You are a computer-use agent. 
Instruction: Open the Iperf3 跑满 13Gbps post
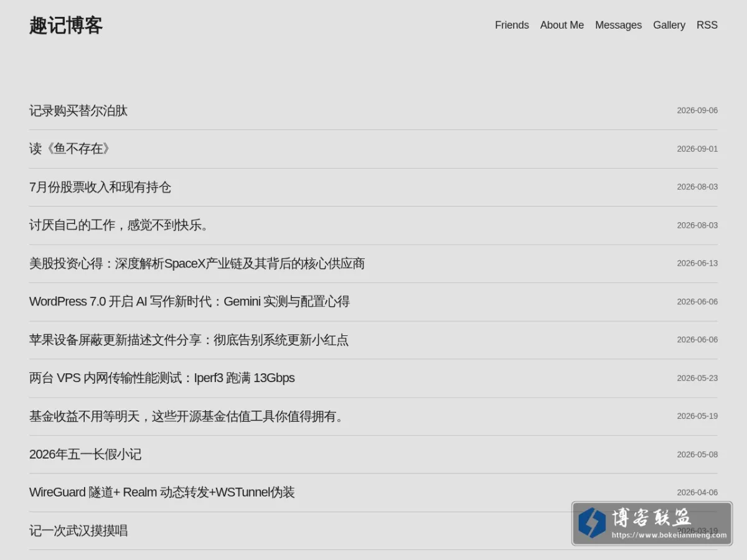click(162, 378)
